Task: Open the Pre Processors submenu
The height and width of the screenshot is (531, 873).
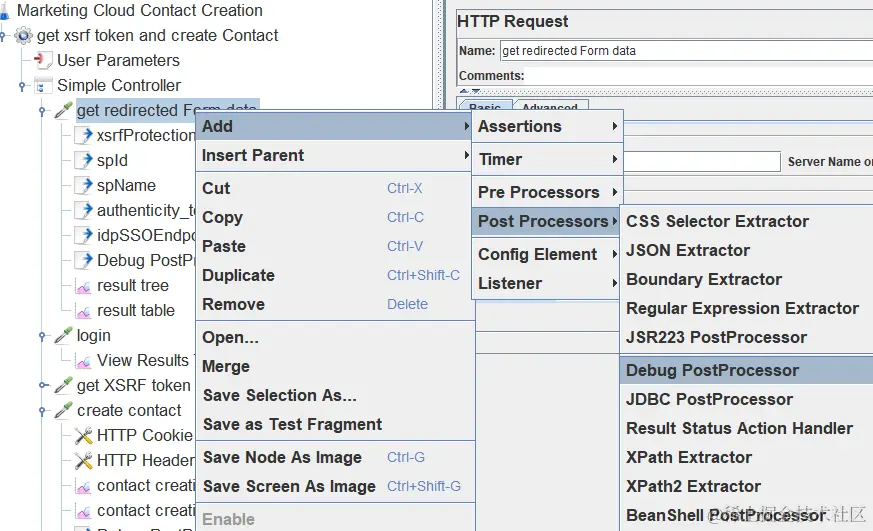Action: coord(547,192)
